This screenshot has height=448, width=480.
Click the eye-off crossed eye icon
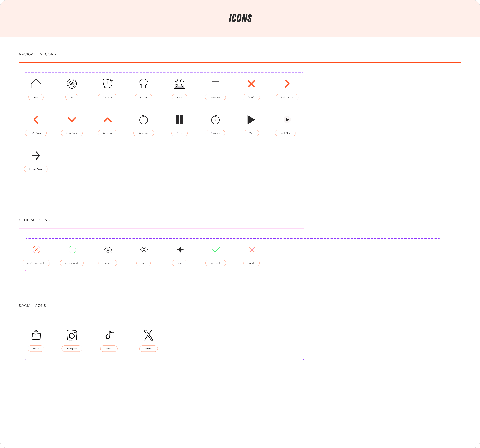[x=108, y=249]
